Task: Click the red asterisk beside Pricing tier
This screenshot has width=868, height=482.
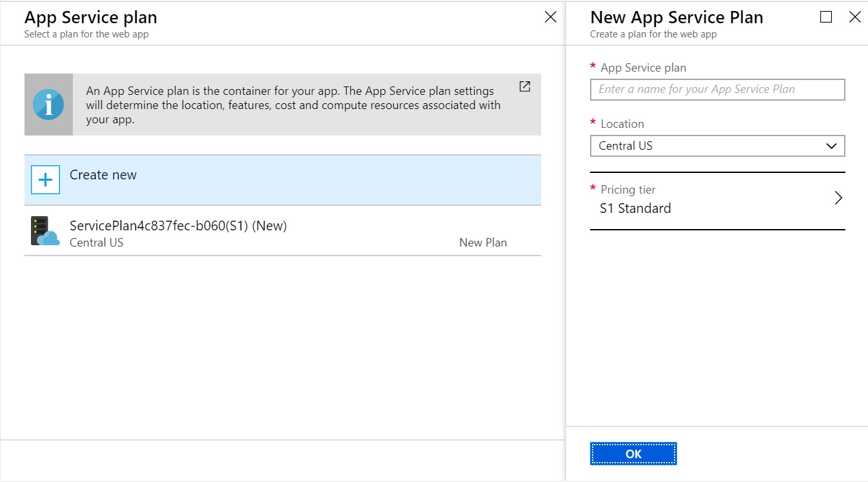Action: [x=593, y=187]
